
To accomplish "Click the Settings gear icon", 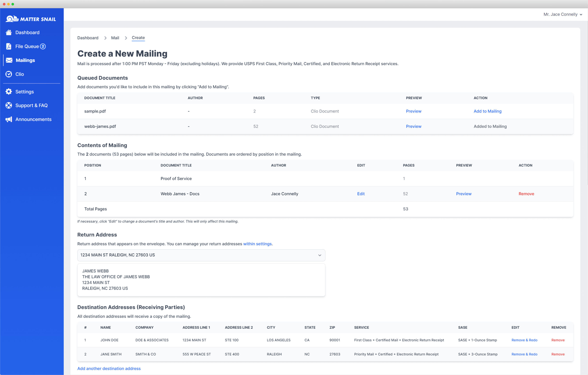I will click(9, 92).
